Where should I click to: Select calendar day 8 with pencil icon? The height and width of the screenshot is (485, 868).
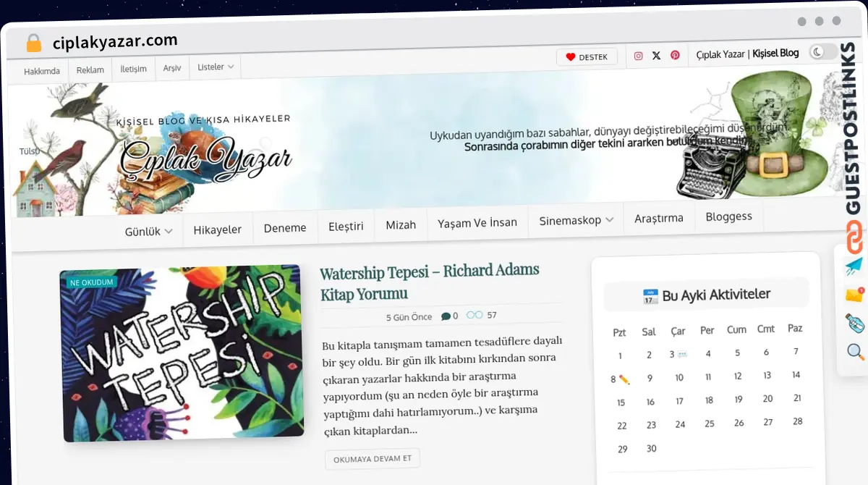point(620,379)
